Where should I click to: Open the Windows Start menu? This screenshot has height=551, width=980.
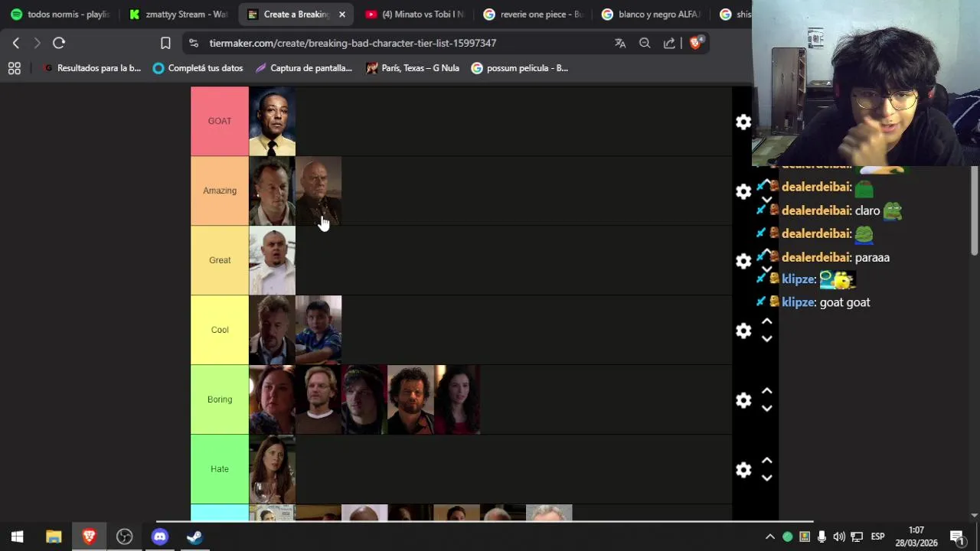point(18,536)
